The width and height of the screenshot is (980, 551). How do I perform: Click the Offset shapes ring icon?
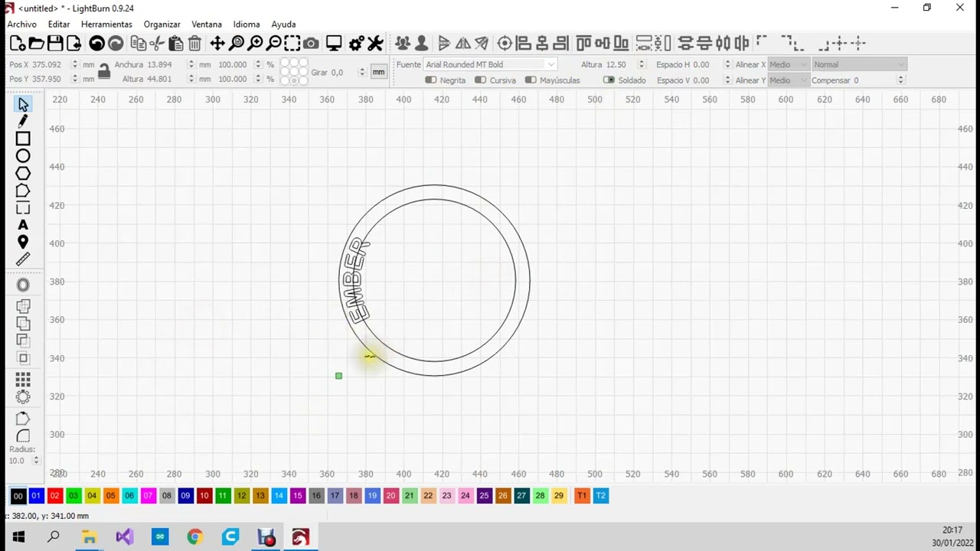click(23, 285)
